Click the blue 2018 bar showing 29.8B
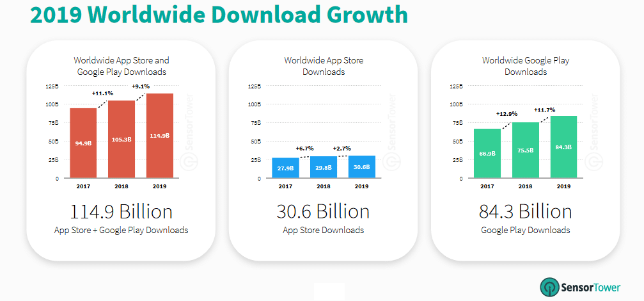 [323, 167]
